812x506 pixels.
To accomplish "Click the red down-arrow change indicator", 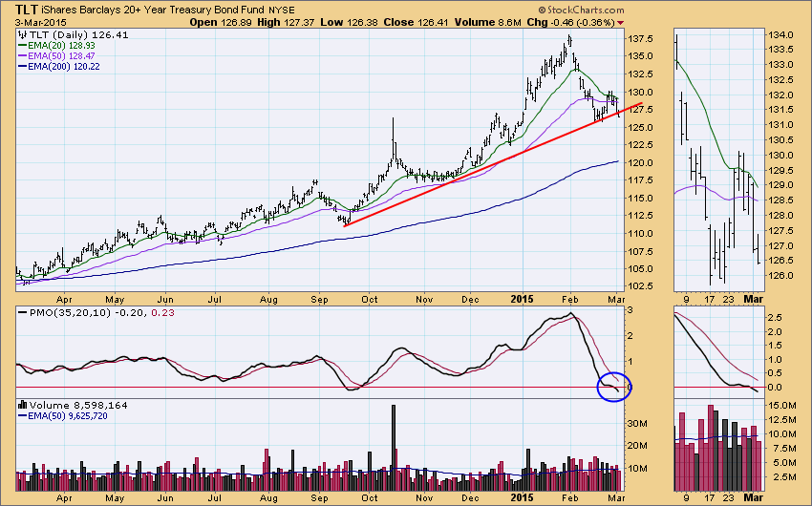I will (620, 23).
